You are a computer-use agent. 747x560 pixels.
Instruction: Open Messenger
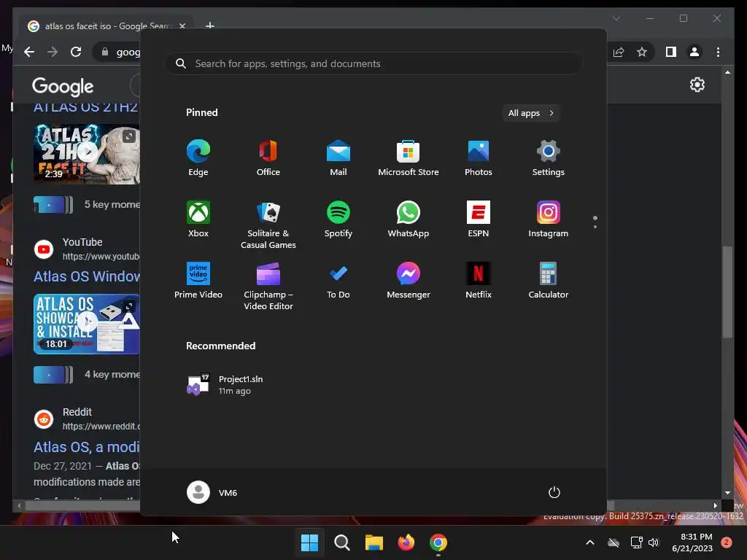pos(409,281)
